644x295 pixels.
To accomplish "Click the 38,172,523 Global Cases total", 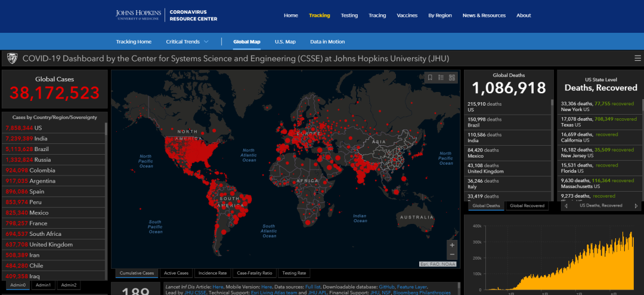I will (x=55, y=93).
